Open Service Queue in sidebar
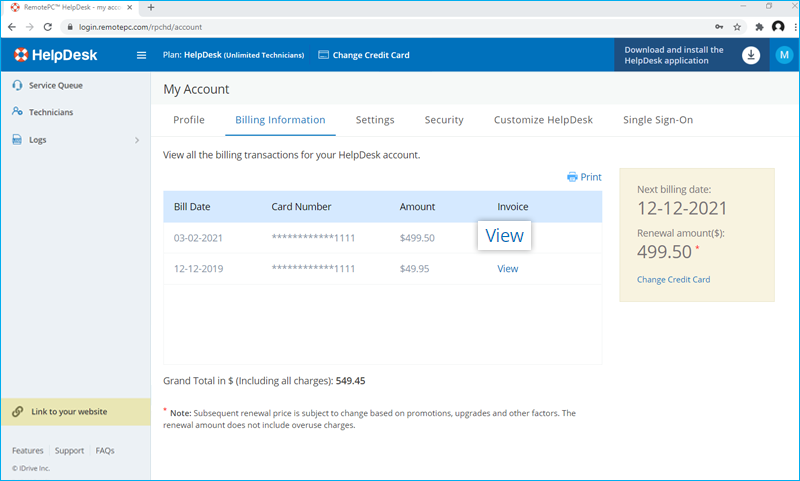Viewport: 800px width, 481px height. tap(55, 85)
